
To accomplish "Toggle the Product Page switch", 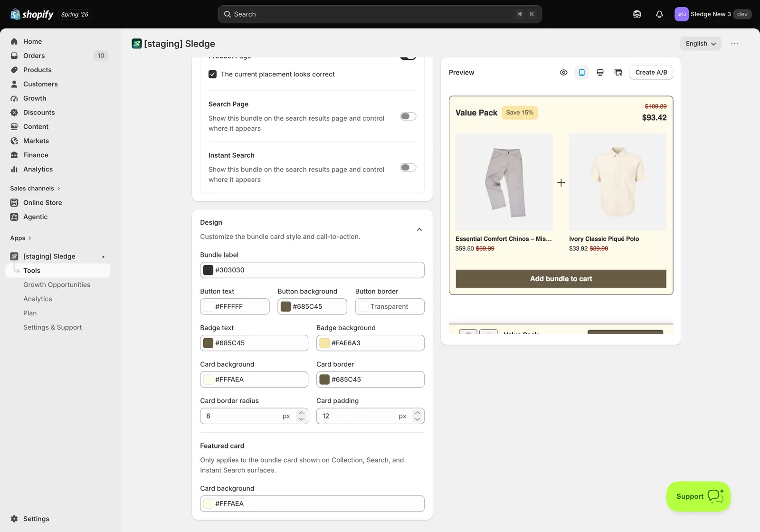I will [x=408, y=57].
